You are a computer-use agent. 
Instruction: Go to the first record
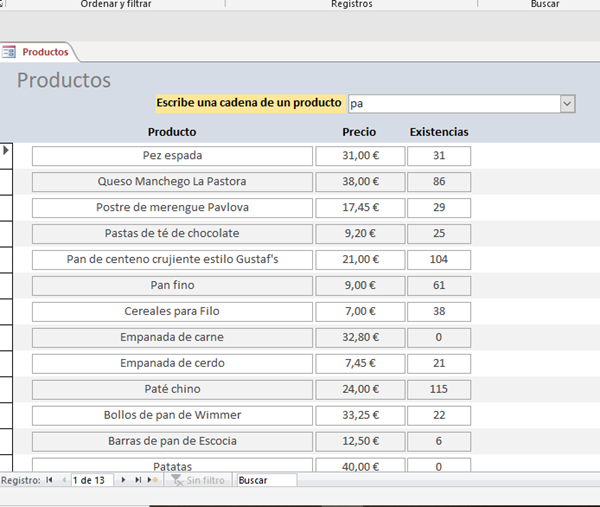tap(51, 480)
